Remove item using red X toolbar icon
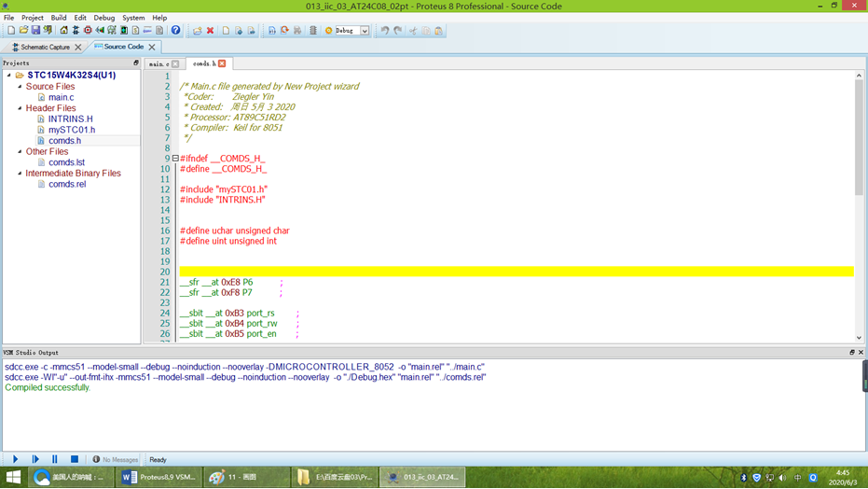The width and height of the screenshot is (868, 489). (211, 31)
